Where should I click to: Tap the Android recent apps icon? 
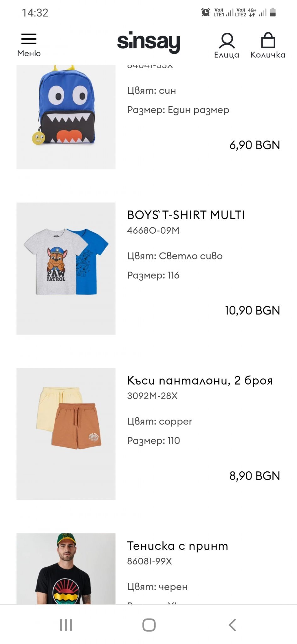point(66,625)
